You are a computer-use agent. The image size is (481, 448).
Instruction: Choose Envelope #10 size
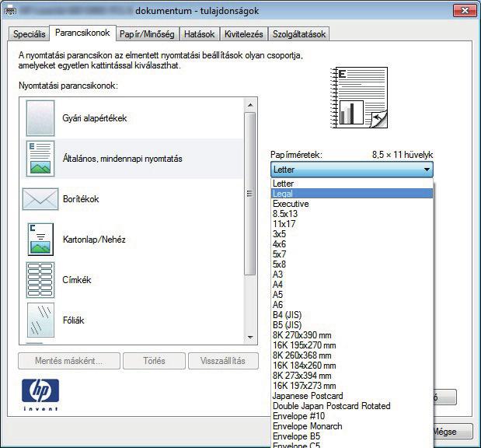(351, 416)
